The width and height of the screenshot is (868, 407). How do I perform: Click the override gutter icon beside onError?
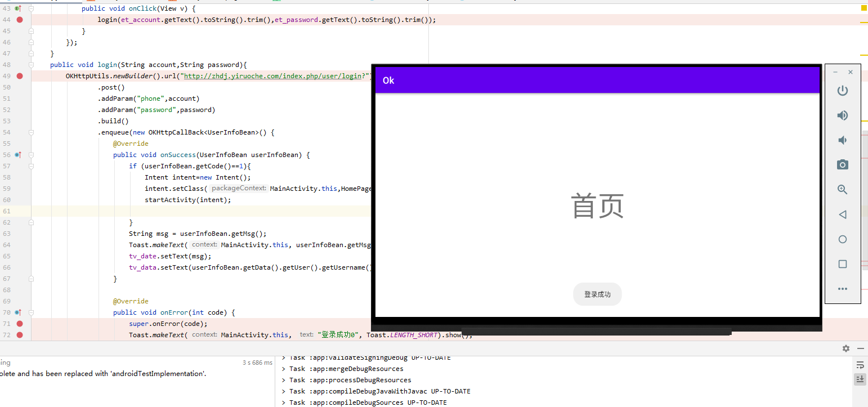point(17,312)
